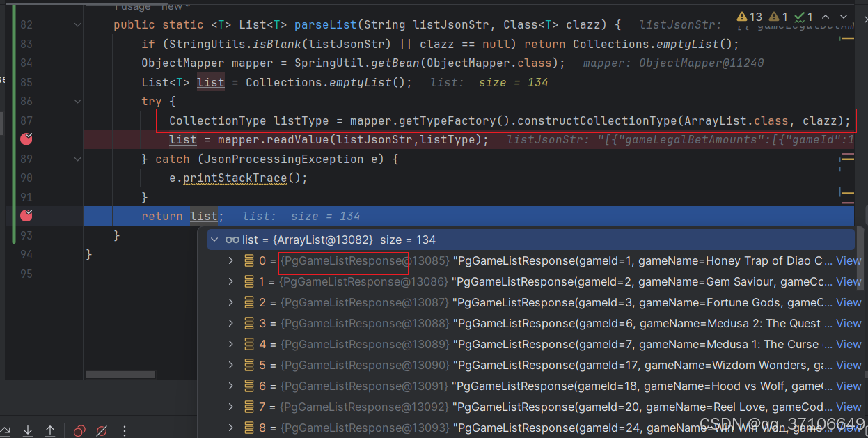The width and height of the screenshot is (868, 438).
Task: Select the step into icon (down arrow)
Action: pyautogui.click(x=28, y=430)
